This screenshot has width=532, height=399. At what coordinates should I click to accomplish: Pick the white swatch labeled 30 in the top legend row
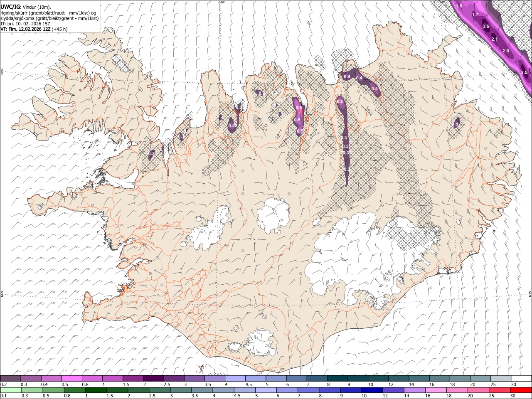point(521,379)
